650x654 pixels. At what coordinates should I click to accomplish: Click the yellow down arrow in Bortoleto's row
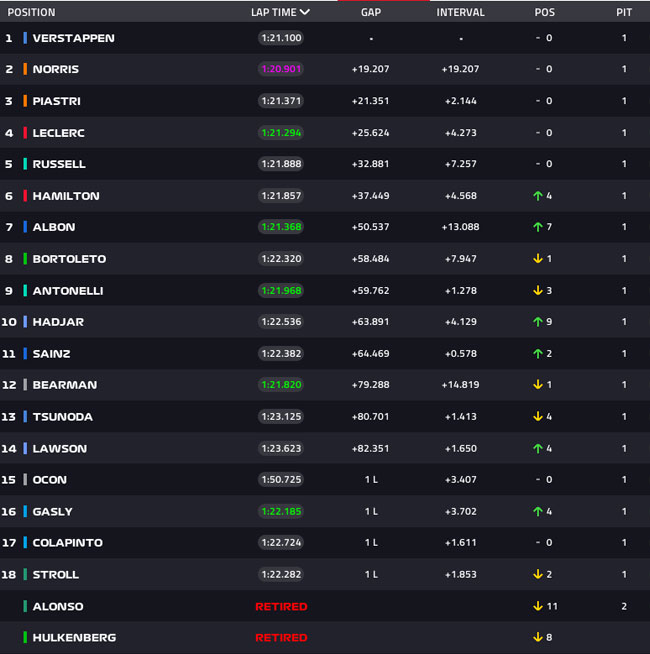[x=538, y=259]
